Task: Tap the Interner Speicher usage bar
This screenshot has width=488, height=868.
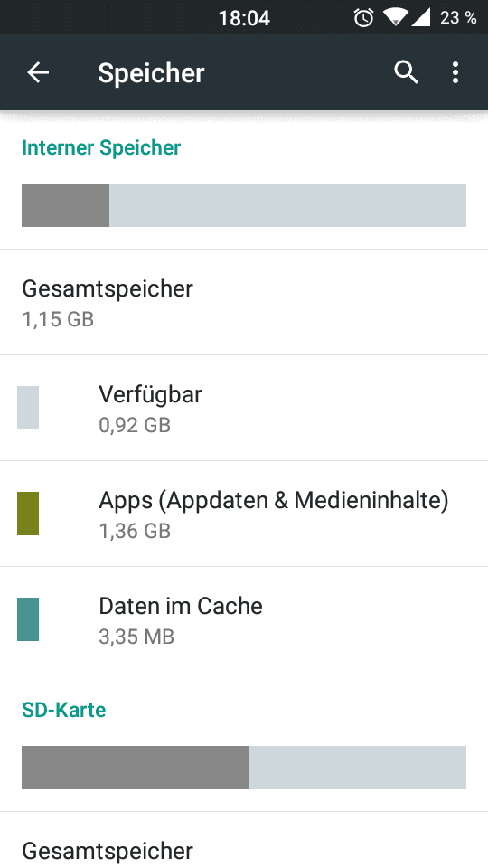Action: (244, 205)
